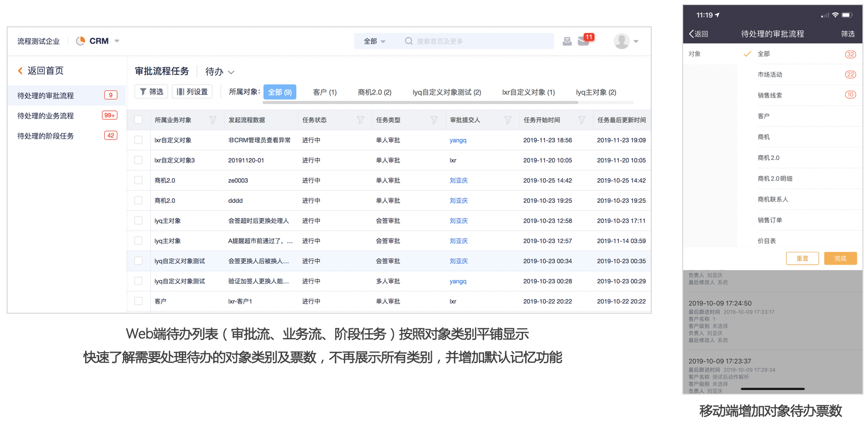
Task: Tap the mobile Wi-Fi status icon
Action: click(835, 15)
